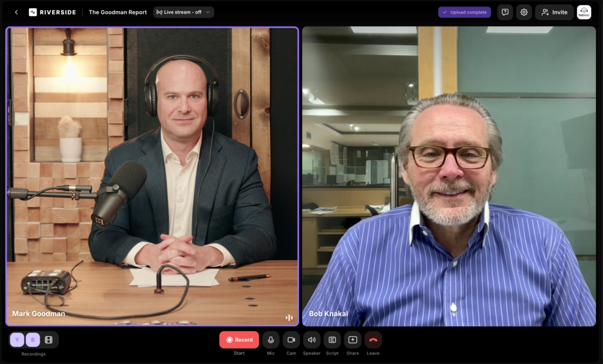This screenshot has height=364, width=603.
Task: Turn off the Cam
Action: click(291, 339)
